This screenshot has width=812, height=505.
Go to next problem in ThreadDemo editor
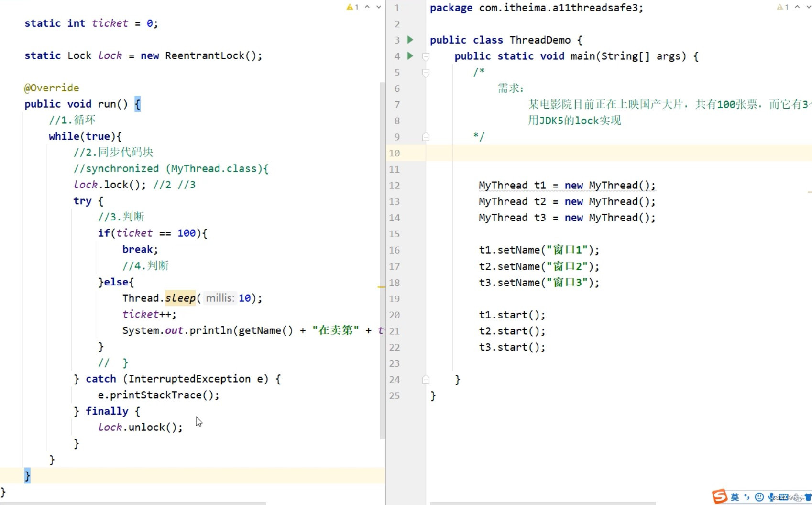(x=809, y=7)
